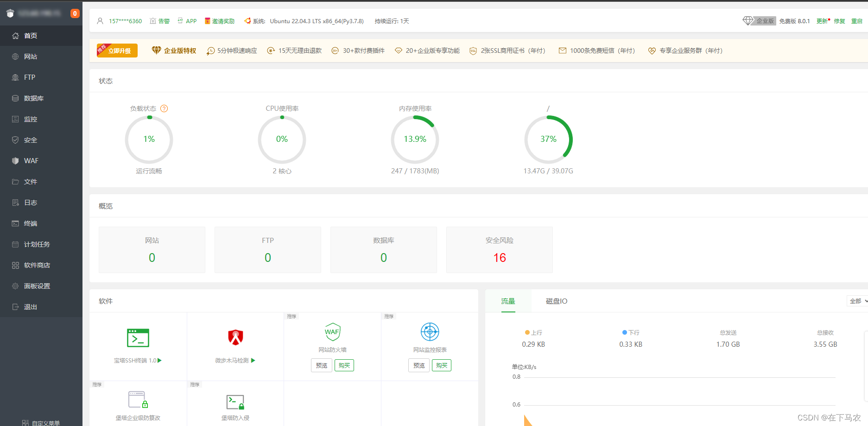Click the 内存使用率 13.9% gauge
The height and width of the screenshot is (426, 868).
(415, 140)
